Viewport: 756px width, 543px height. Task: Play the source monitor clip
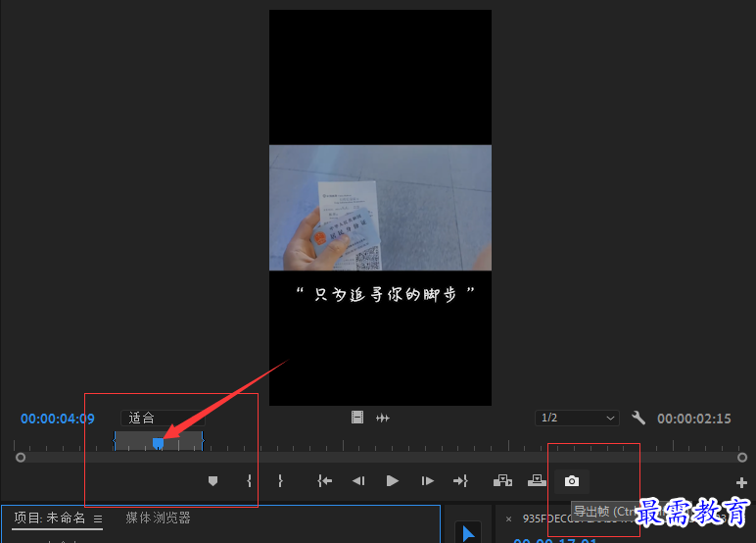[x=393, y=480]
